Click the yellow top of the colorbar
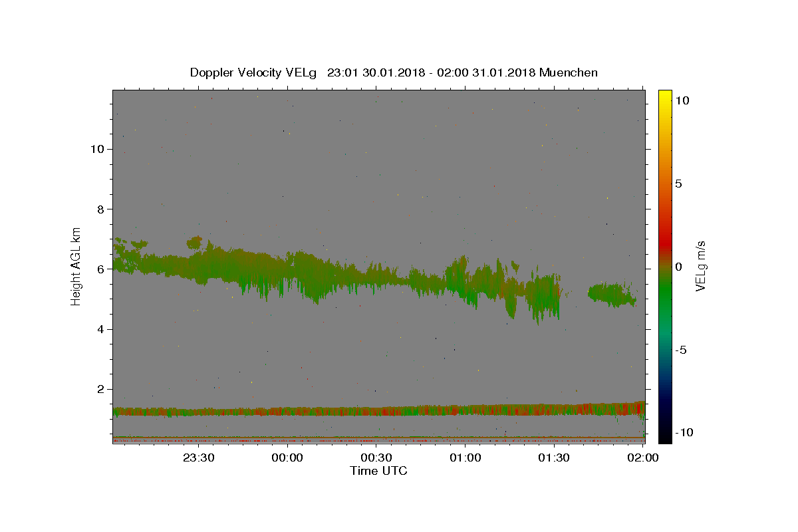 click(x=665, y=95)
